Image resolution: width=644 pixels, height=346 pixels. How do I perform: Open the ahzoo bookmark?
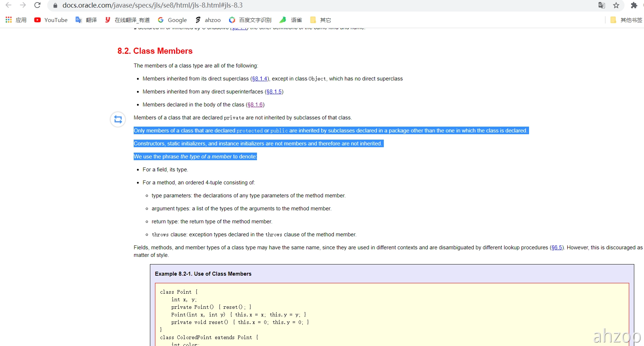208,20
